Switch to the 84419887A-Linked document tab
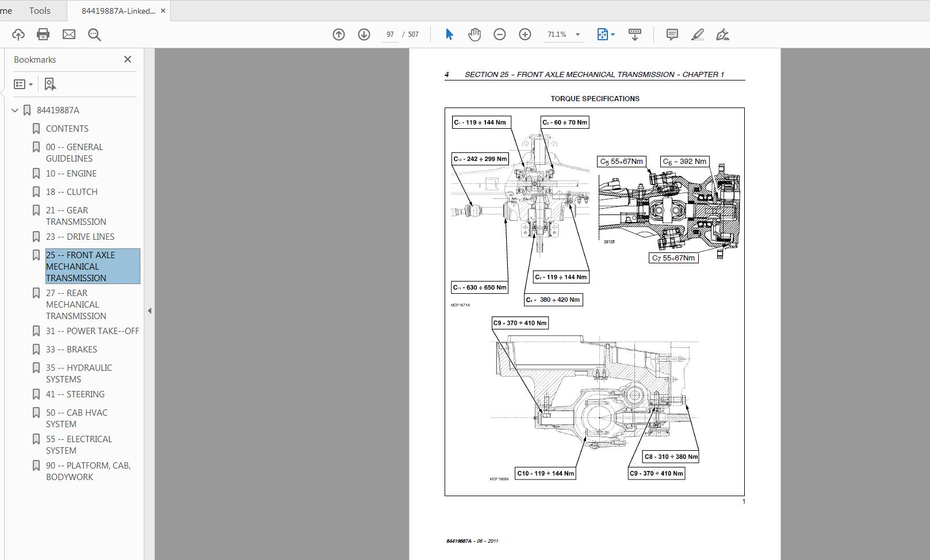Viewport: 930px width, 560px height. tap(118, 10)
